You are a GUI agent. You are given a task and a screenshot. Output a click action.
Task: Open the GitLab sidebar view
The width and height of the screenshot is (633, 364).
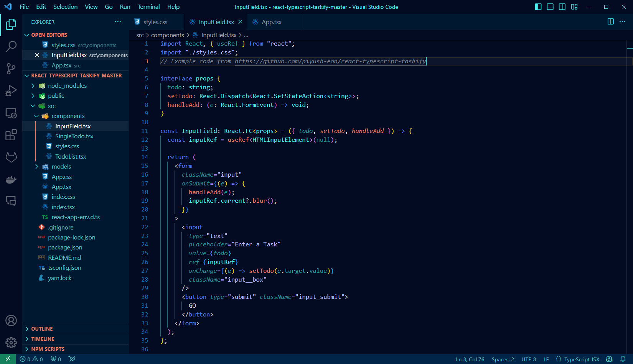coord(11,157)
